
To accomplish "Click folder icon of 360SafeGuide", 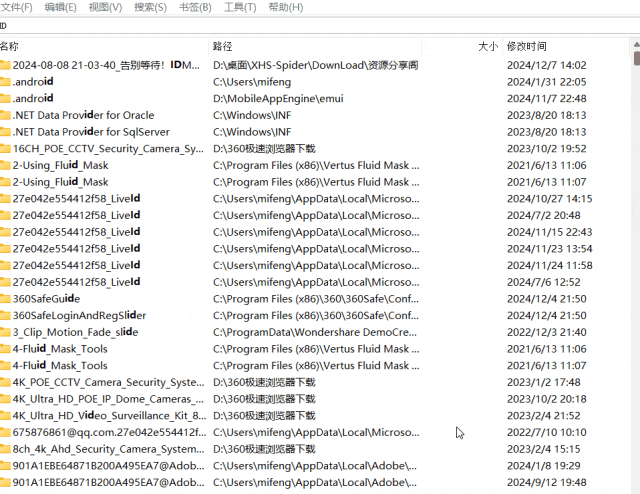I will coord(5,299).
